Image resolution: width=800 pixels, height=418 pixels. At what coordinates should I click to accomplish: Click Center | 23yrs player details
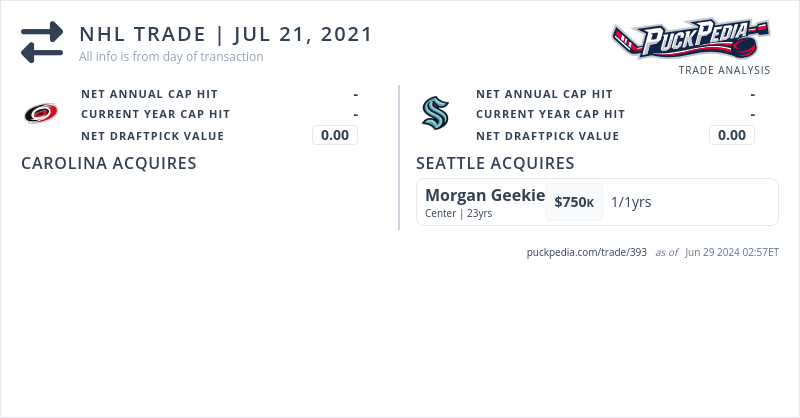tap(458, 213)
